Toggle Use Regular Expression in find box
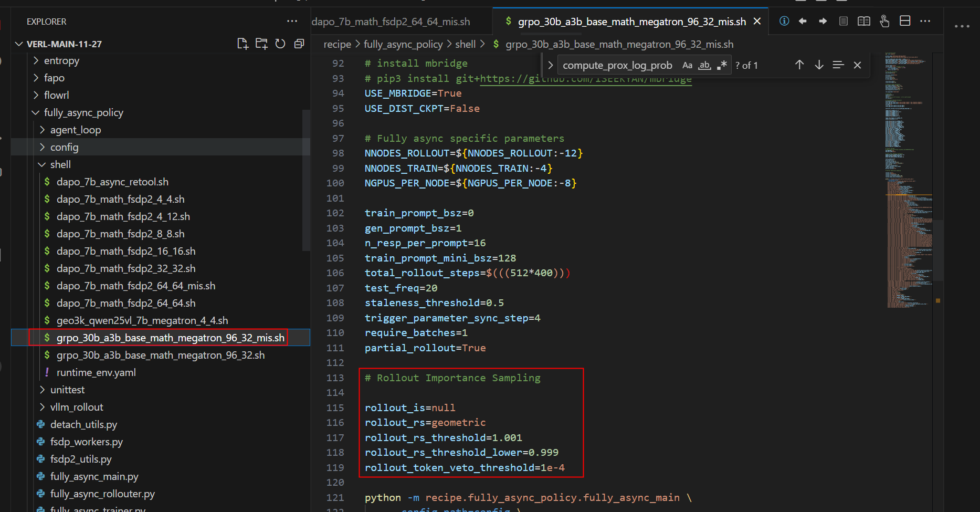Viewport: 980px width, 512px height. [722, 65]
